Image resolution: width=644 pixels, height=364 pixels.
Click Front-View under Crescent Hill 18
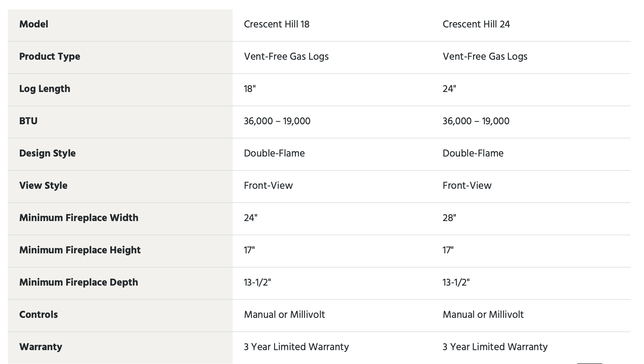[268, 186]
